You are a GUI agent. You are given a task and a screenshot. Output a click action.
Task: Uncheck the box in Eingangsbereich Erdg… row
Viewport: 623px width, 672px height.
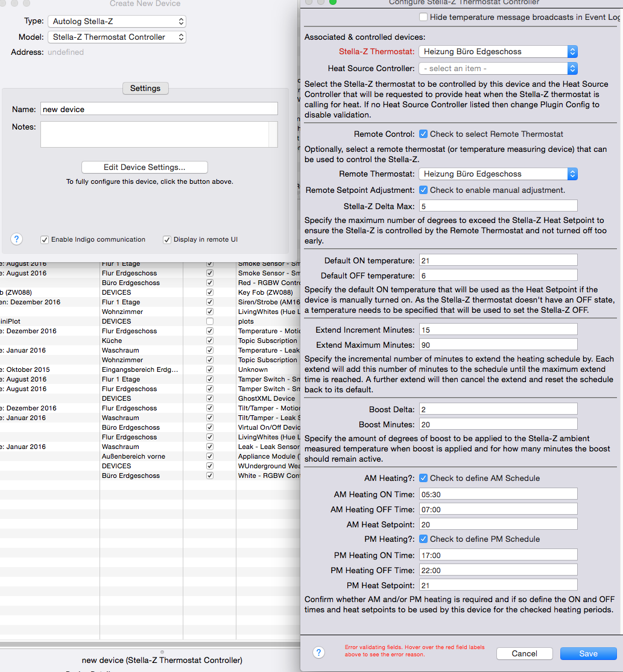point(210,369)
